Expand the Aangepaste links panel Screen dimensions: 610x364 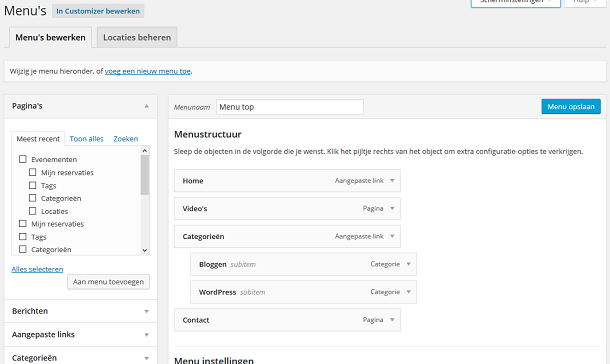pyautogui.click(x=81, y=334)
